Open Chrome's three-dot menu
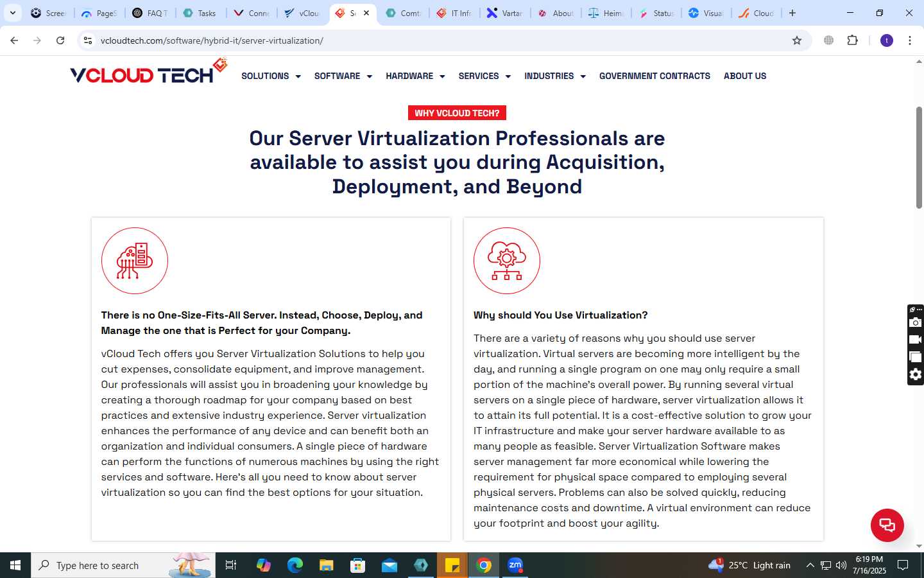 coord(910,40)
